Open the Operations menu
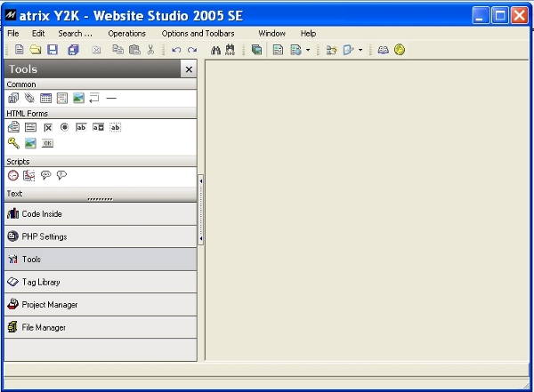 126,34
